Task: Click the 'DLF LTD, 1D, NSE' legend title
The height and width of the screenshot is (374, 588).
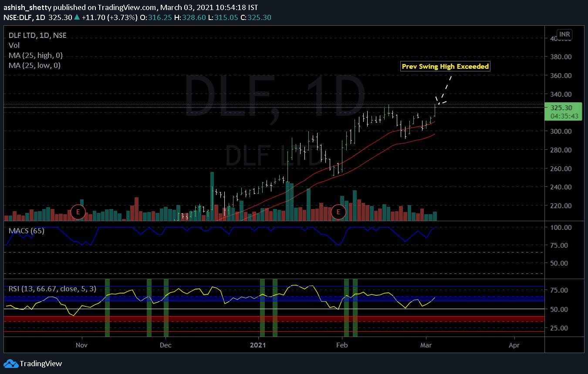Action: (38, 36)
